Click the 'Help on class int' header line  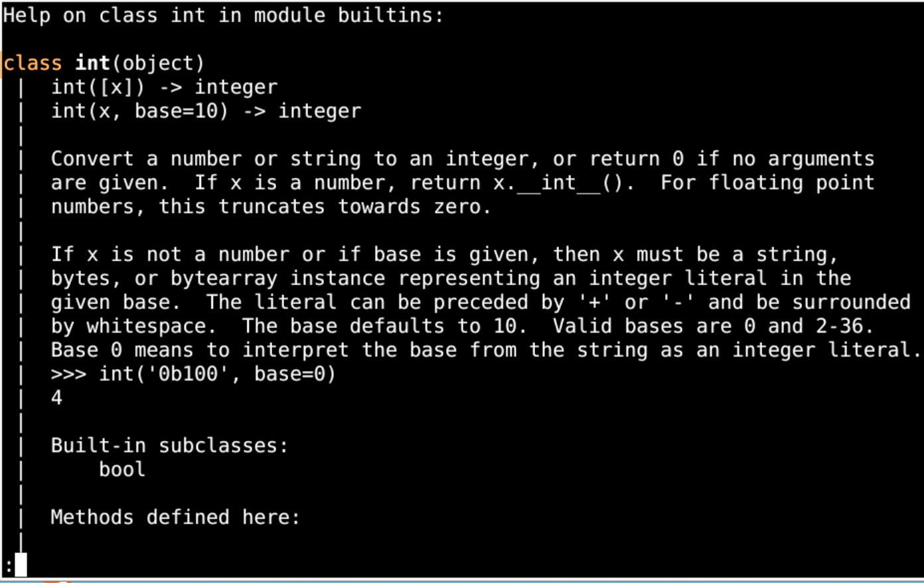point(223,15)
